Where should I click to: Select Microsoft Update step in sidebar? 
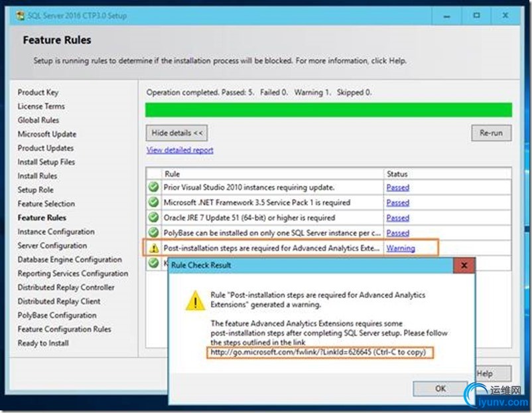coord(47,134)
